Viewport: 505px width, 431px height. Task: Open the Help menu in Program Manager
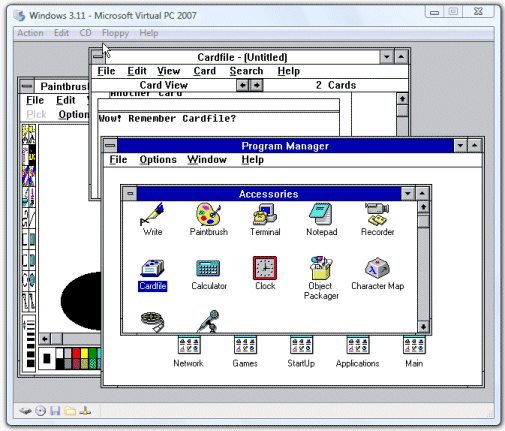tap(253, 160)
